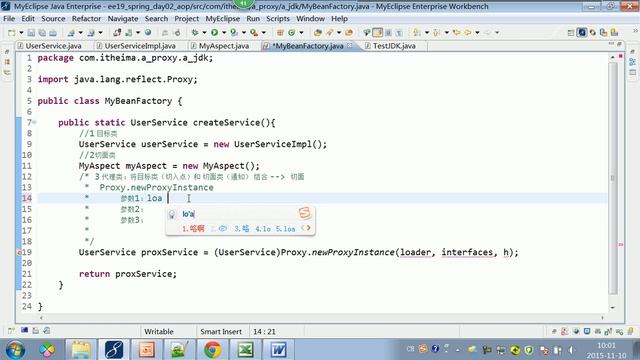The width and height of the screenshot is (640, 360).
Task: Click the globe web browser toolbar icon
Action: coord(148,33)
